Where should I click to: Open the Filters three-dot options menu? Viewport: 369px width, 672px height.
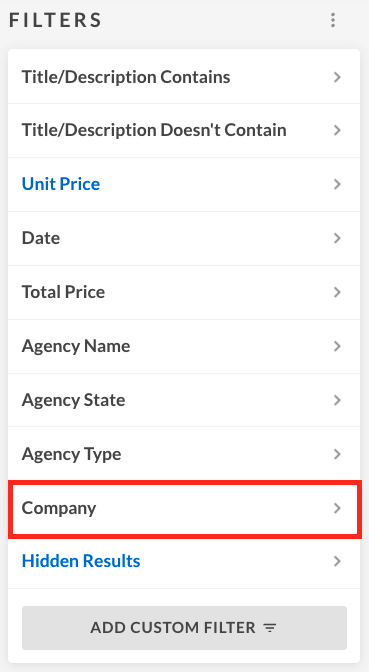click(x=333, y=20)
